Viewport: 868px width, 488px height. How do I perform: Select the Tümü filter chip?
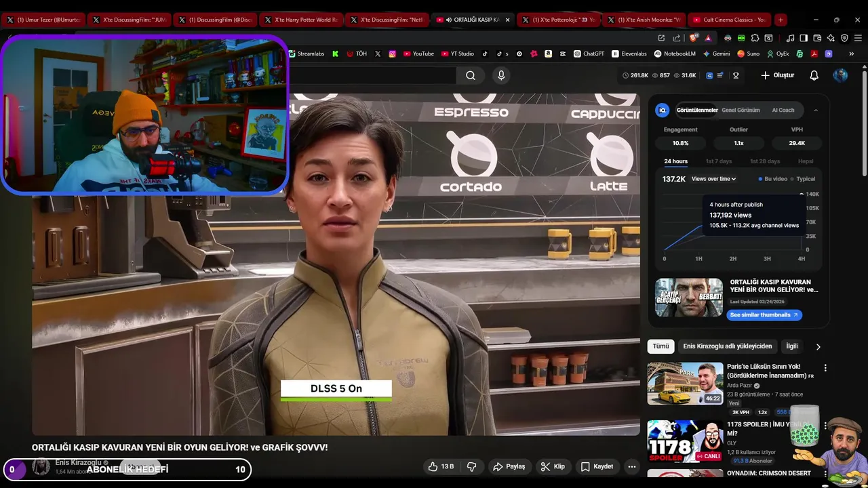660,346
